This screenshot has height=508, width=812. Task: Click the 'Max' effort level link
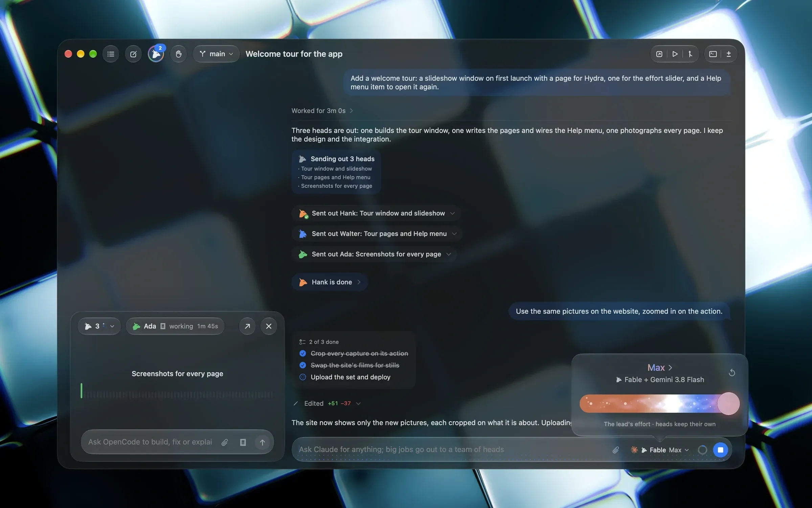tap(659, 367)
